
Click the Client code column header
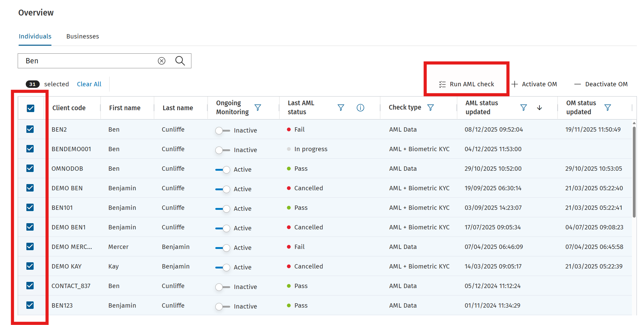pyautogui.click(x=69, y=108)
